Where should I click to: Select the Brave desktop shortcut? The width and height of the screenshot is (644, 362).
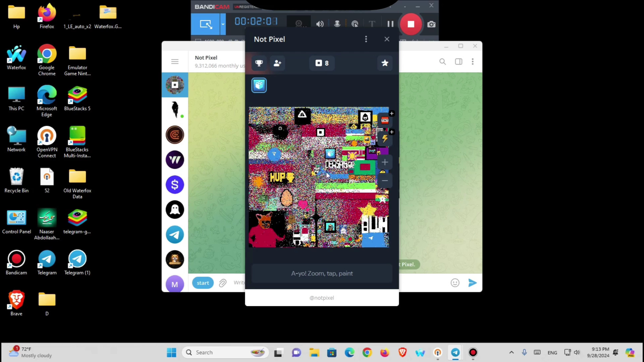click(x=16, y=303)
